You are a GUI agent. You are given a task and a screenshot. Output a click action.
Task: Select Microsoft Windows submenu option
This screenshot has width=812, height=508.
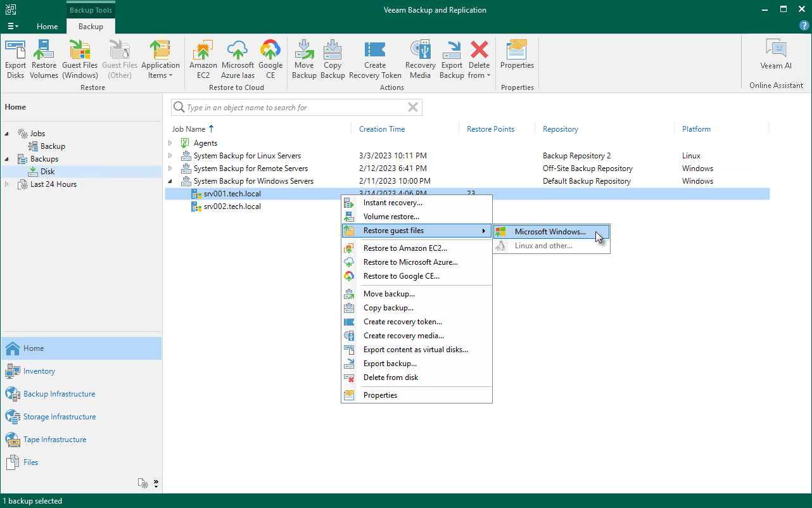(x=551, y=232)
